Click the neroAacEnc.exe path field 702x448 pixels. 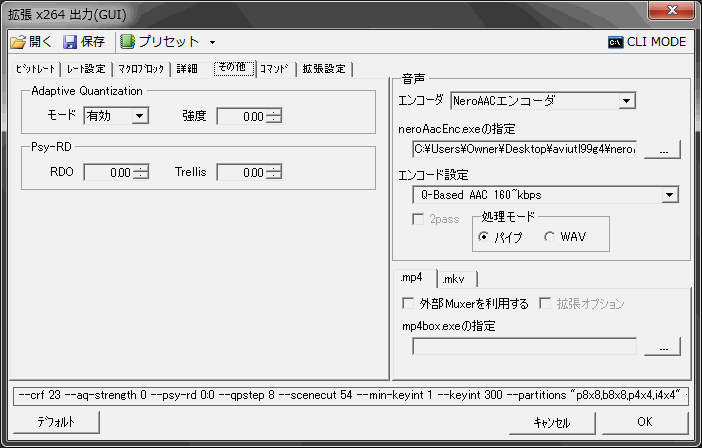pyautogui.click(x=524, y=149)
